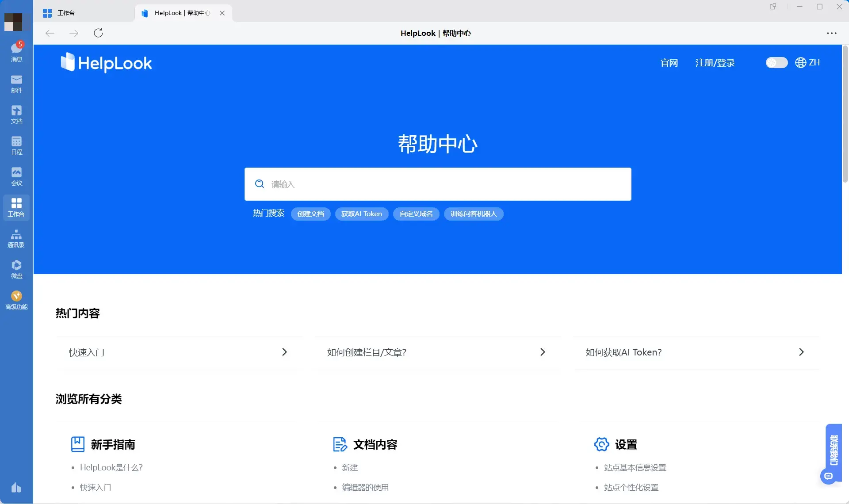Click the refresh page icon
849x504 pixels.
click(98, 33)
